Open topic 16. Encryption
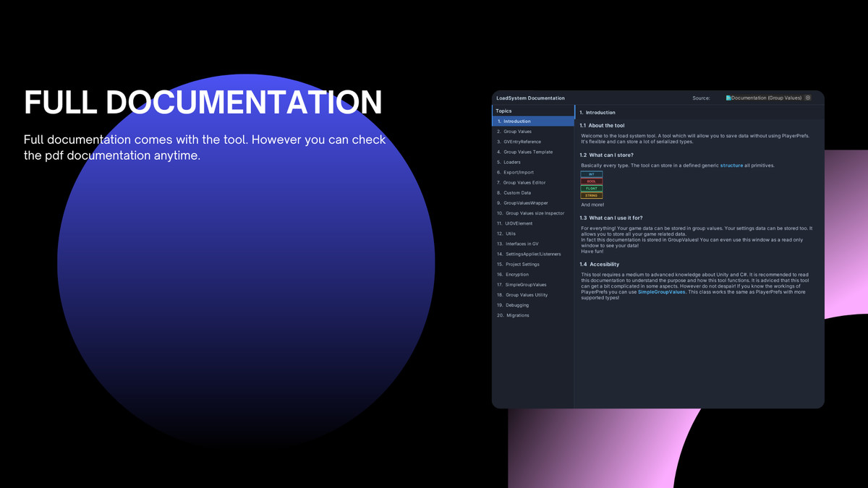 click(x=533, y=275)
